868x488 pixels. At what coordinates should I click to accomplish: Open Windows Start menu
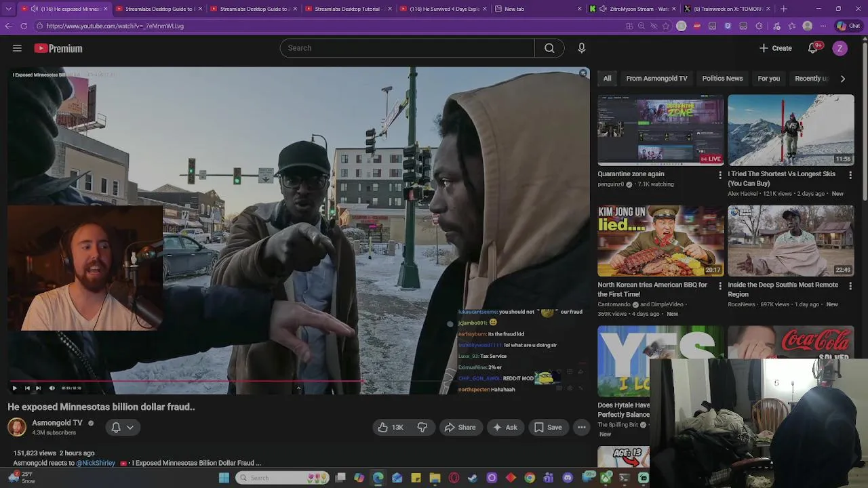(224, 478)
